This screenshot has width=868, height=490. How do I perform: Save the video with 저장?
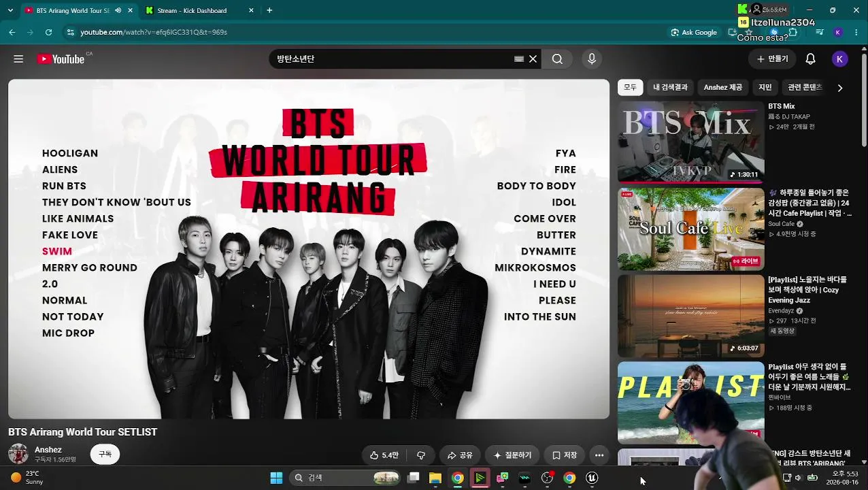565,455
